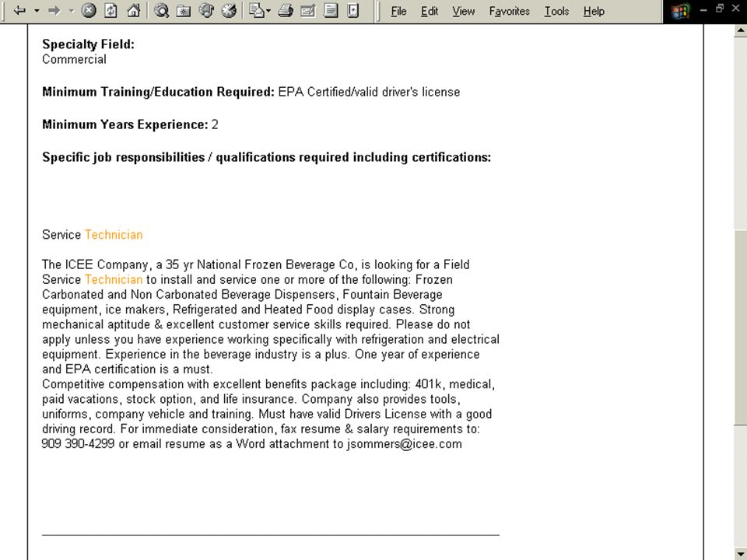Open the Favorites folder icon
Image resolution: width=747 pixels, height=560 pixels.
point(184,10)
